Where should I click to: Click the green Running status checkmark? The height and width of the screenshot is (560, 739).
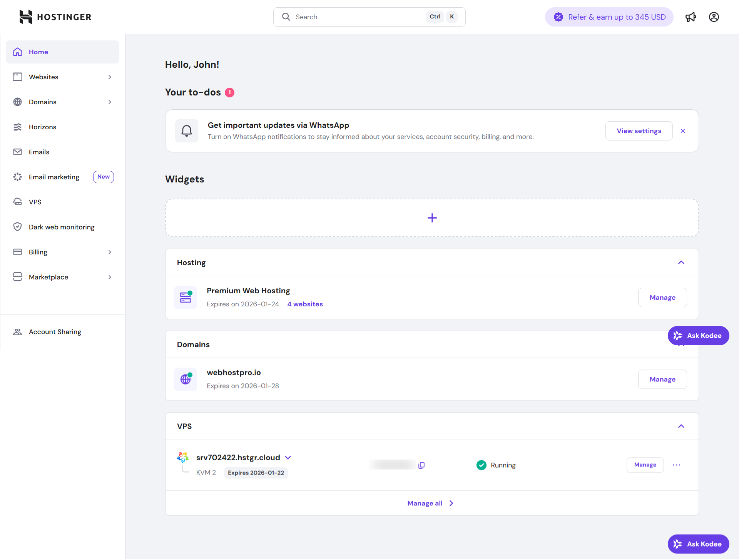pos(482,465)
